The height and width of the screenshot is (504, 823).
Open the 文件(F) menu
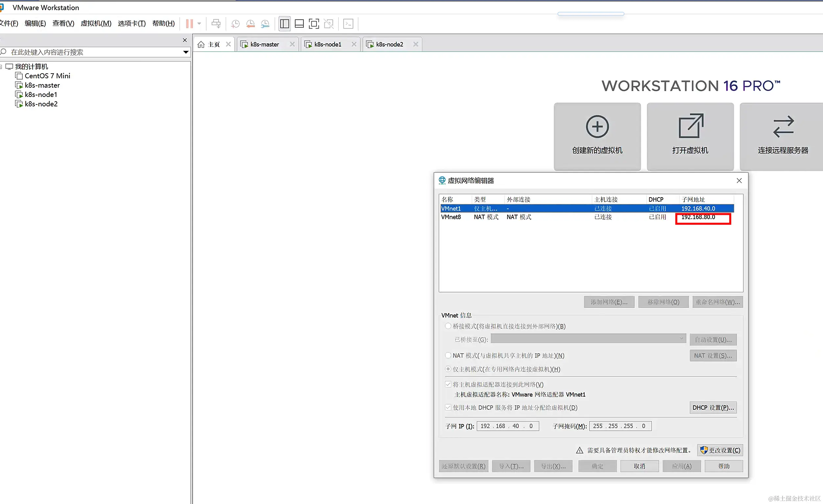click(9, 23)
